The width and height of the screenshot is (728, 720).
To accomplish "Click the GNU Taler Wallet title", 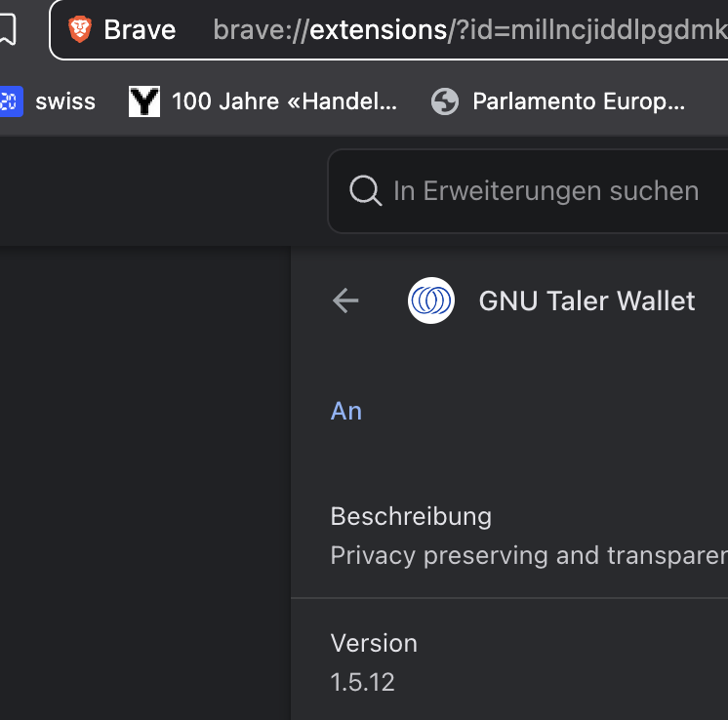I will coord(586,300).
